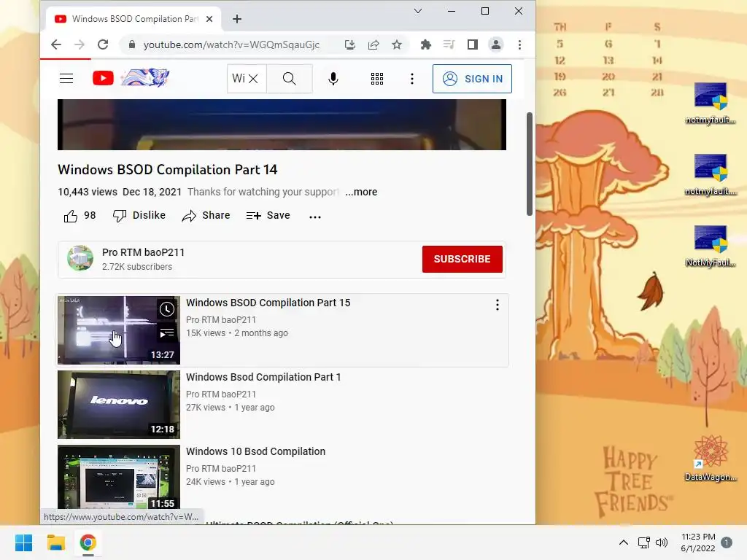Open Windows Start menu
Screen dimensions: 747x560
coord(24,542)
